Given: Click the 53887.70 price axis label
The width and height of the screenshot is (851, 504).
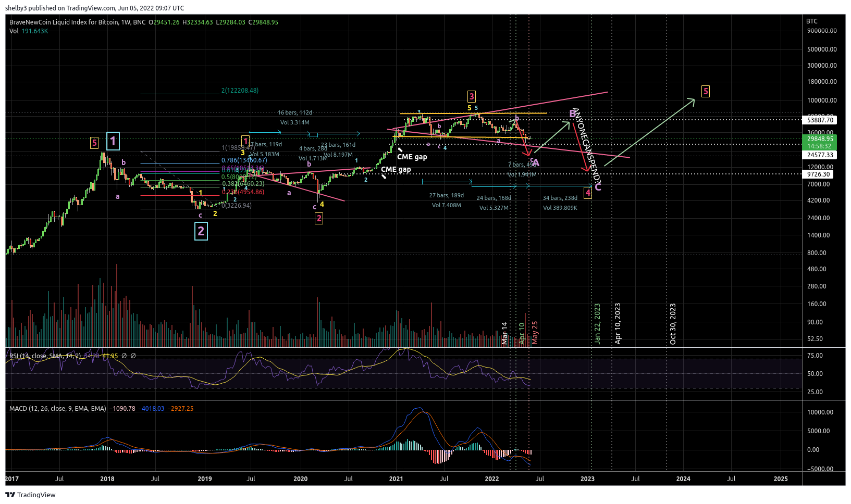Looking at the screenshot, I should pos(820,120).
